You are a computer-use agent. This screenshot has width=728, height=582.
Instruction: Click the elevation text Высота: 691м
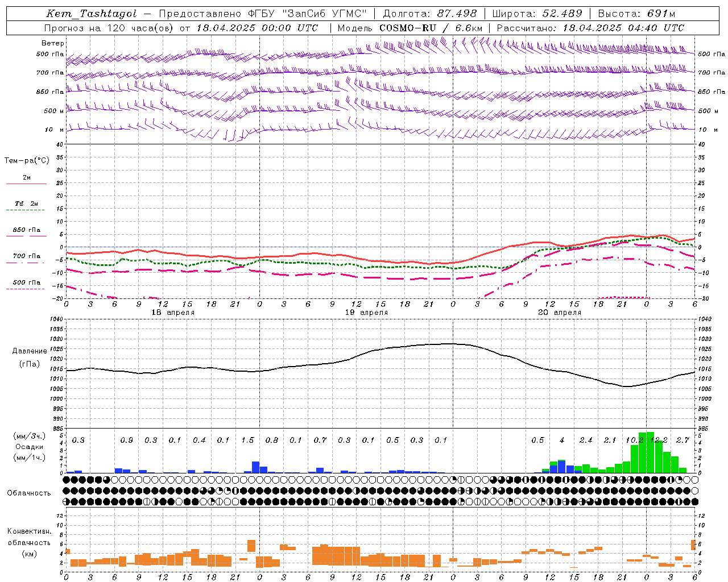pyautogui.click(x=636, y=14)
